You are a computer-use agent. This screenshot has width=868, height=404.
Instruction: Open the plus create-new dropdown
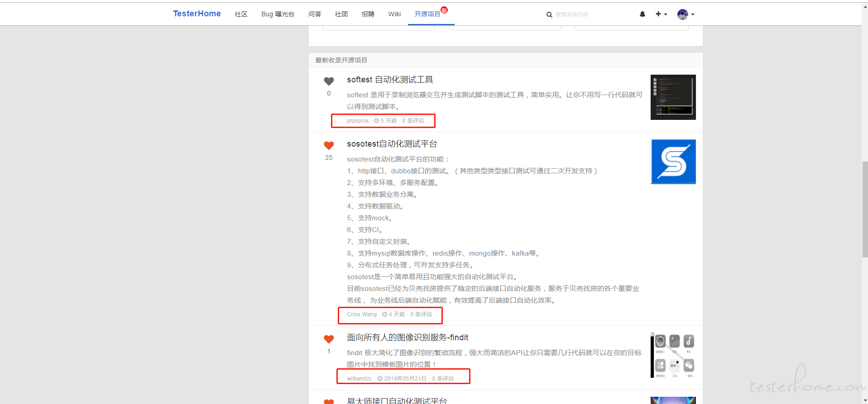[x=661, y=14]
